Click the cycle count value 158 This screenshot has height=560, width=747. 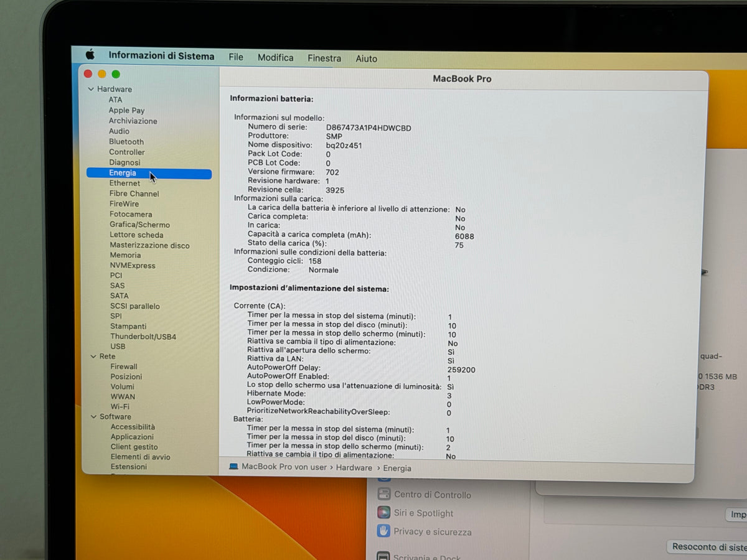pyautogui.click(x=315, y=261)
